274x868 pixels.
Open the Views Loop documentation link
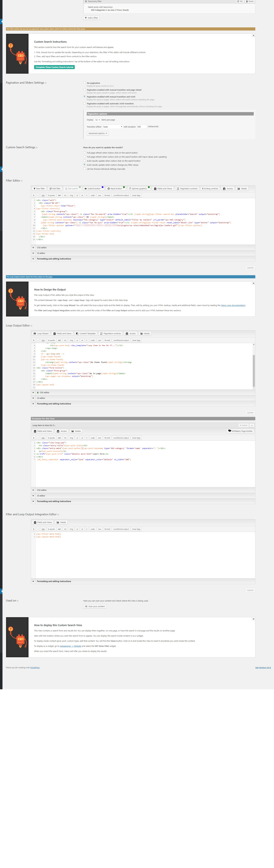click(233, 305)
